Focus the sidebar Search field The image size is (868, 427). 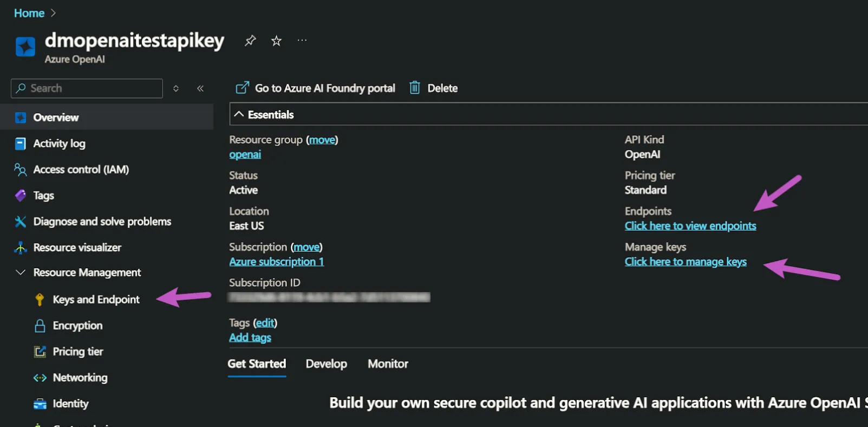pyautogui.click(x=87, y=88)
